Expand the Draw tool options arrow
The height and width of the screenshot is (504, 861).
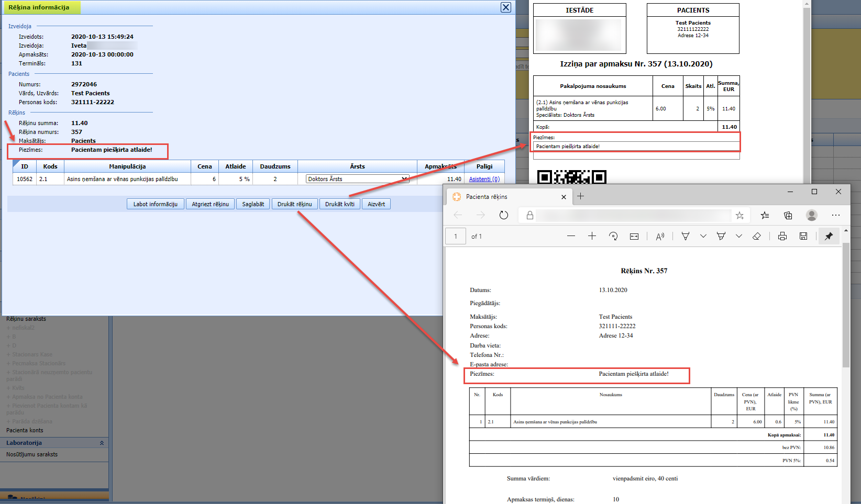point(703,237)
